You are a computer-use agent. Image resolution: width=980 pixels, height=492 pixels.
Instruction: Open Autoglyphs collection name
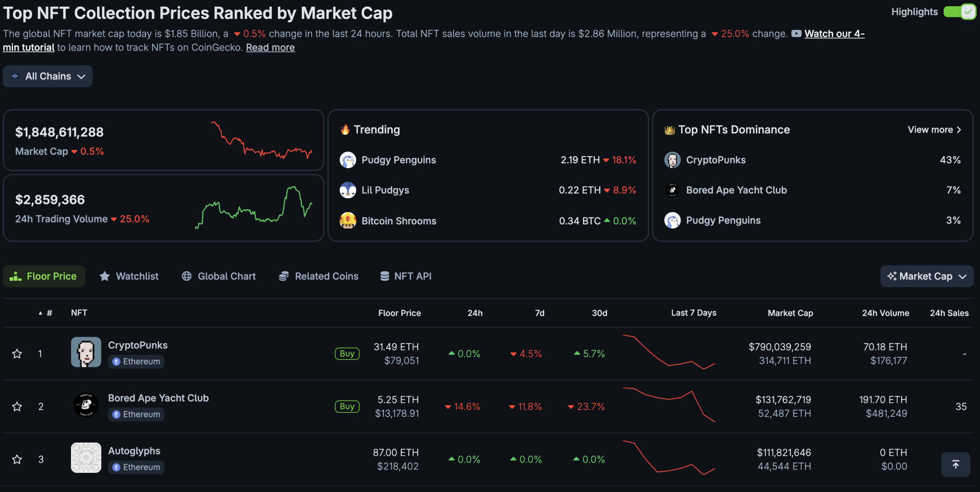click(x=134, y=451)
